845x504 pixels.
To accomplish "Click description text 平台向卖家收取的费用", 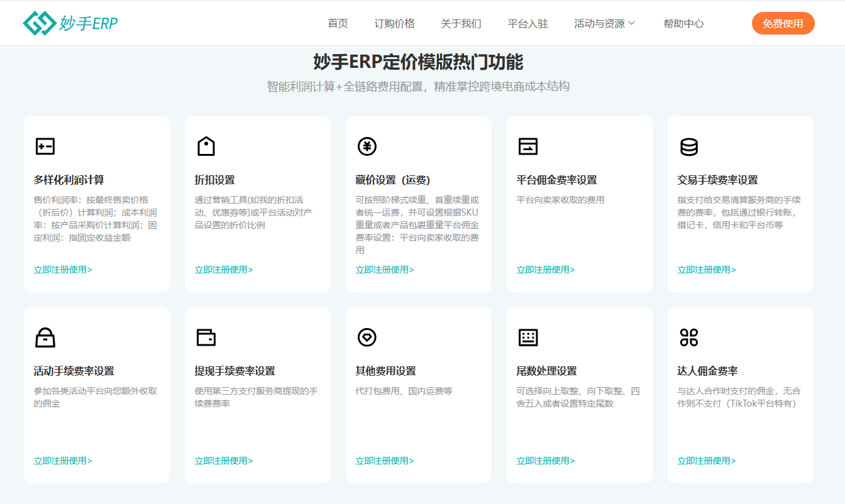I will coord(561,200).
